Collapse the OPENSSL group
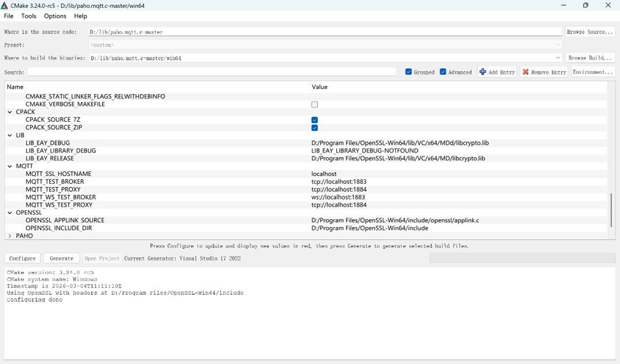The width and height of the screenshot is (620, 364). point(10,212)
